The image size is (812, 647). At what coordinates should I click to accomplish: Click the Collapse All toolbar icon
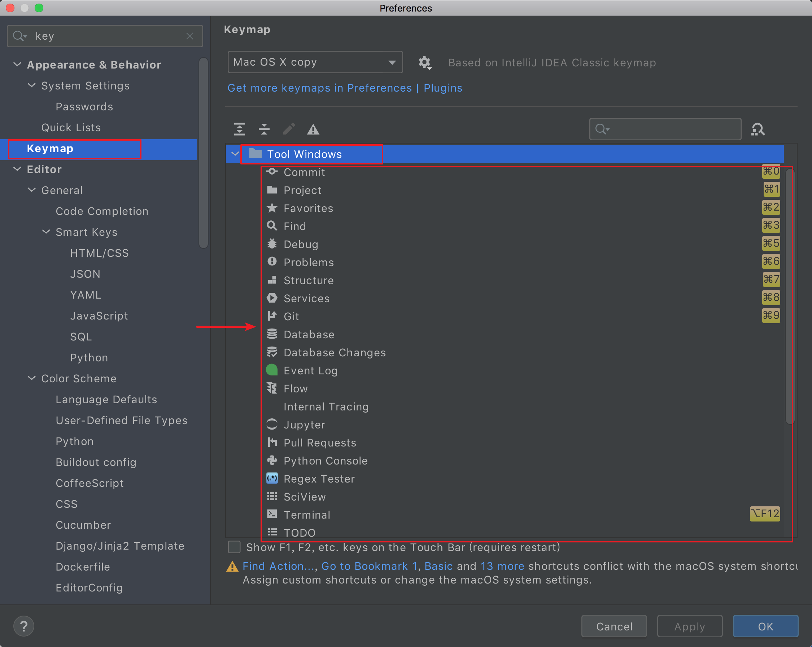tap(264, 129)
